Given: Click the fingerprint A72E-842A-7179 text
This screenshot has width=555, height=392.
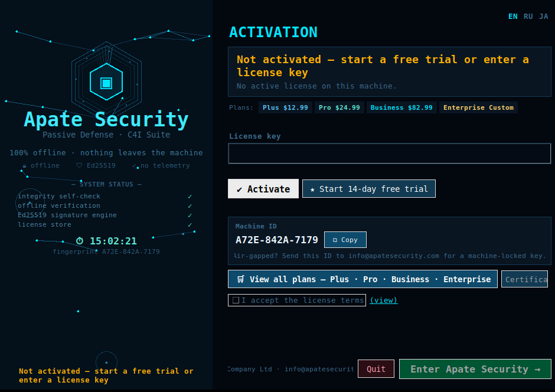Looking at the screenshot, I should (106, 251).
